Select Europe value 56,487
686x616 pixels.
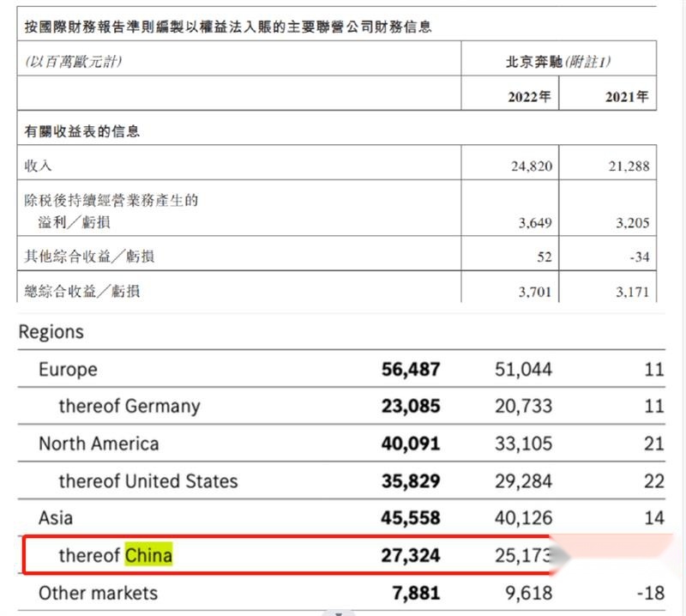(x=411, y=370)
